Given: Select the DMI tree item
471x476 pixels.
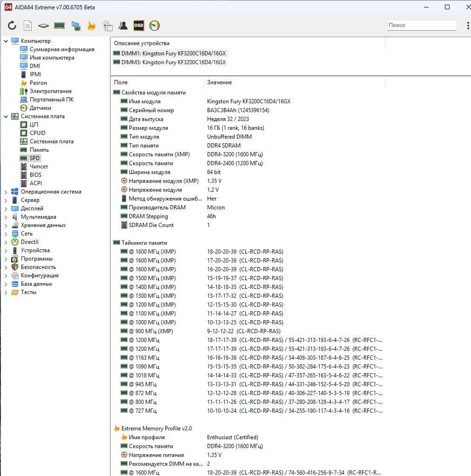Looking at the screenshot, I should pos(34,66).
